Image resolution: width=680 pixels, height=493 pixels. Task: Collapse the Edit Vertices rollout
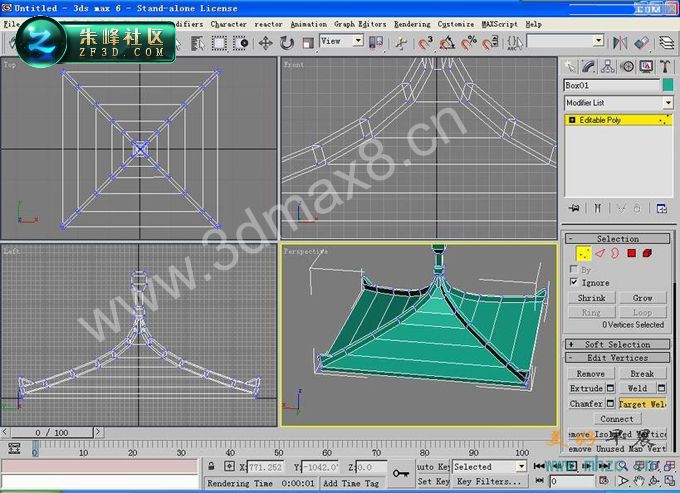pyautogui.click(x=617, y=358)
